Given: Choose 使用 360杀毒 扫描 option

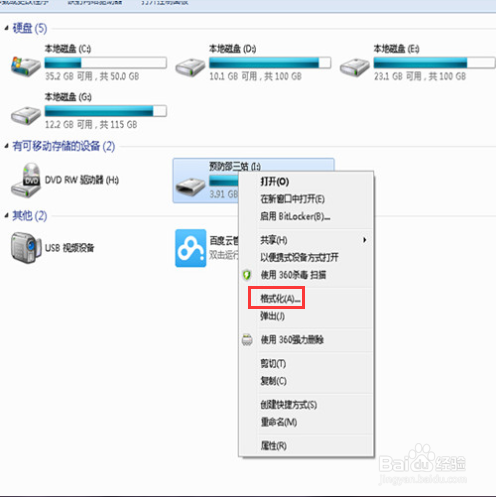Looking at the screenshot, I should 293,275.
